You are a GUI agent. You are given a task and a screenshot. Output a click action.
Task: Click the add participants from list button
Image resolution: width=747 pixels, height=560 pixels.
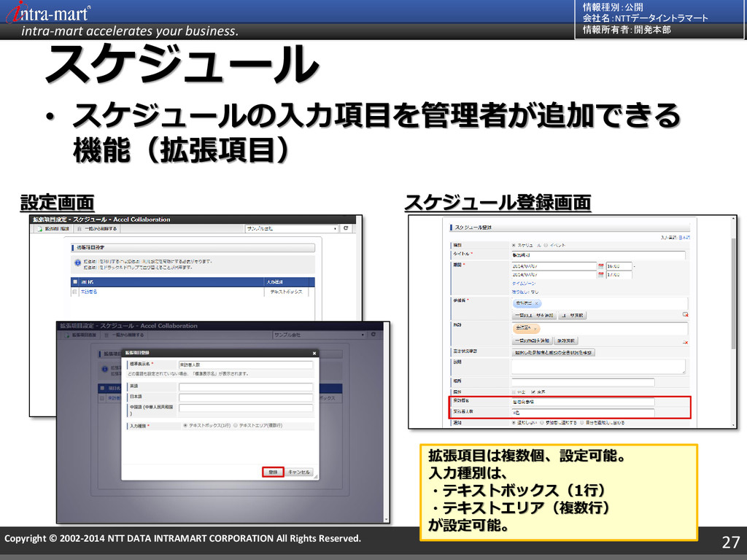click(533, 315)
